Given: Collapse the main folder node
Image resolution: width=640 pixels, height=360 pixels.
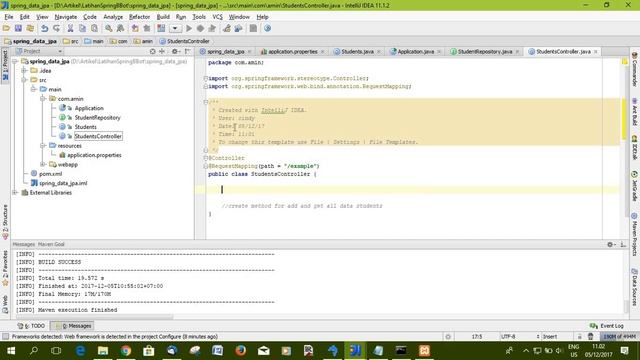Looking at the screenshot, I should point(33,89).
